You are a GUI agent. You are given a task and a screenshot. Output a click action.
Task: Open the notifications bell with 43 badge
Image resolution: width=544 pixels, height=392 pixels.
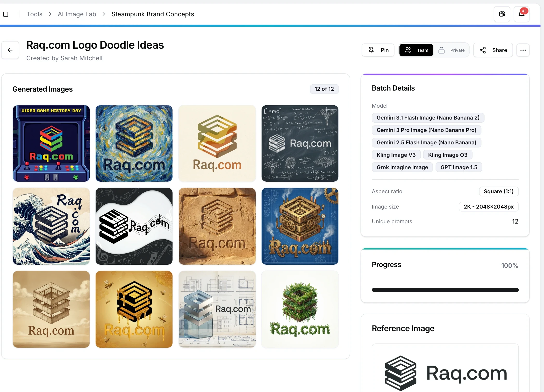521,14
